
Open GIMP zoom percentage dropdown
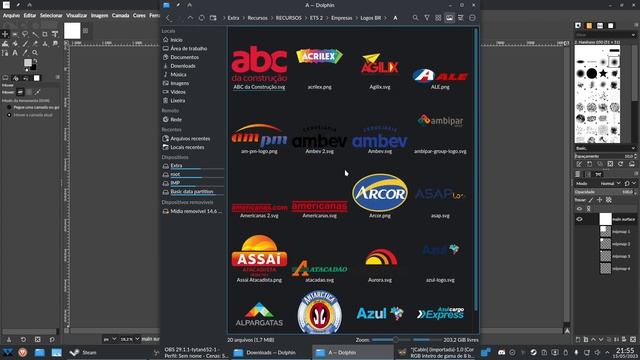tap(131, 339)
